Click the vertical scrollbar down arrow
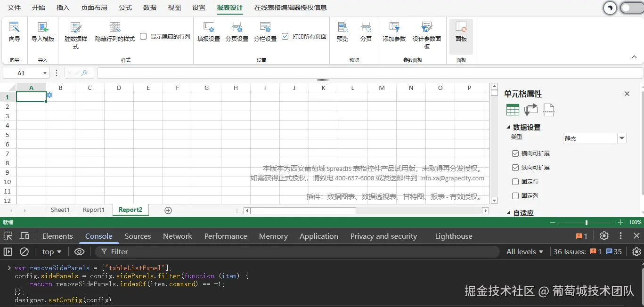This screenshot has height=307, width=644. tap(494, 201)
